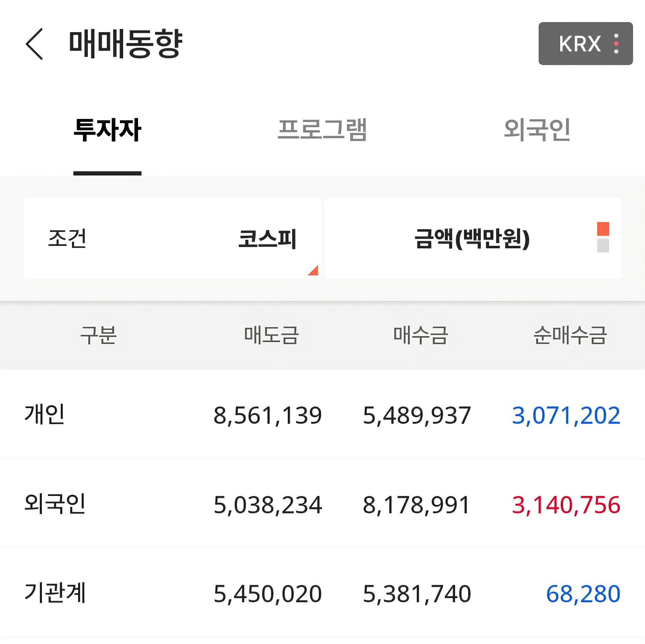Image resolution: width=645 pixels, height=644 pixels.
Task: Open the KRX three-dot menu icon
Action: click(x=616, y=44)
